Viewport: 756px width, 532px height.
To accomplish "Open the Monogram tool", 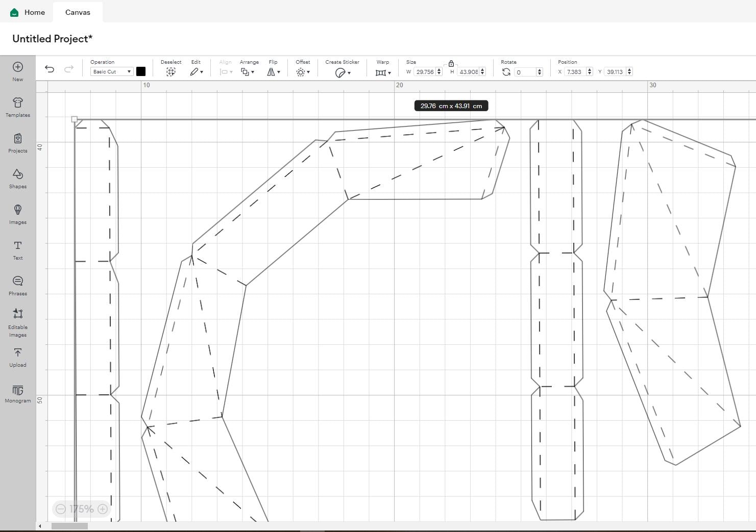I will click(18, 394).
